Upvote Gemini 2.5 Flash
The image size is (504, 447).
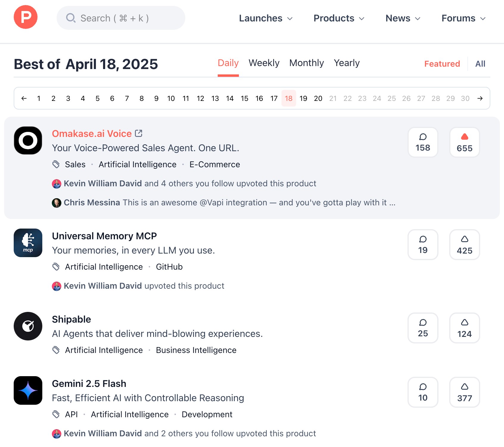(x=464, y=392)
